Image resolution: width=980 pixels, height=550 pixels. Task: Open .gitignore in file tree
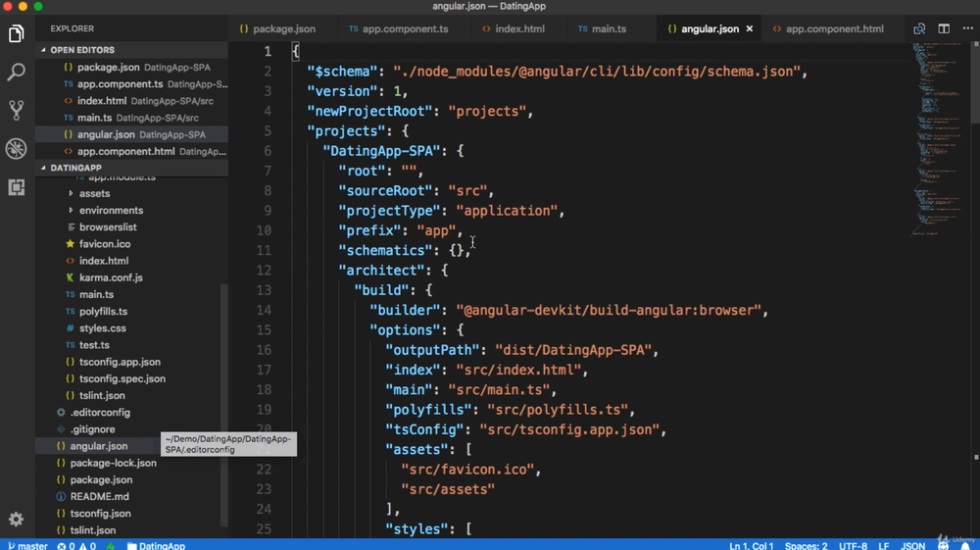click(92, 430)
